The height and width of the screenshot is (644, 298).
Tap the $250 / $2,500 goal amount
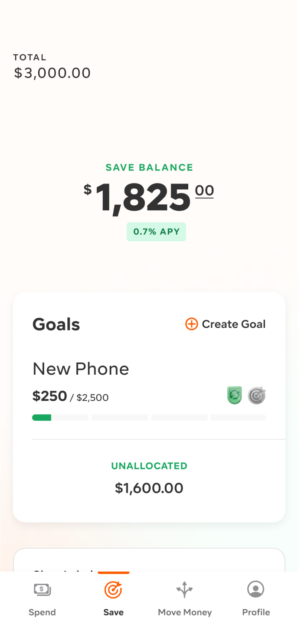[x=71, y=396]
